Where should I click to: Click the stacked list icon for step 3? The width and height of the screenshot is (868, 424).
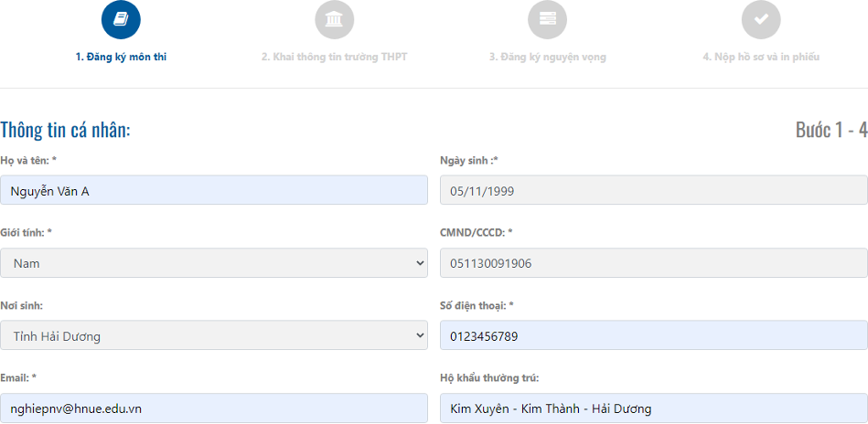click(x=547, y=19)
